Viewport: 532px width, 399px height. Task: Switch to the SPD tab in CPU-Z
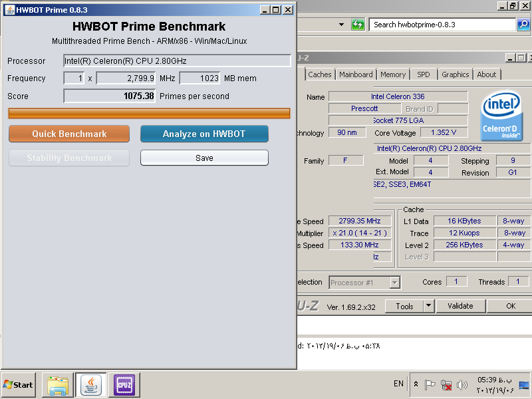(424, 74)
